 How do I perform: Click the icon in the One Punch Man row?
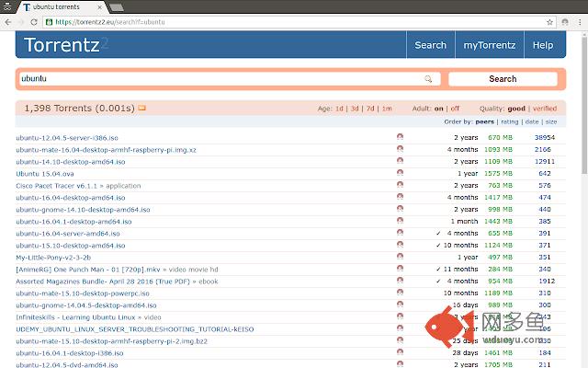click(x=401, y=269)
